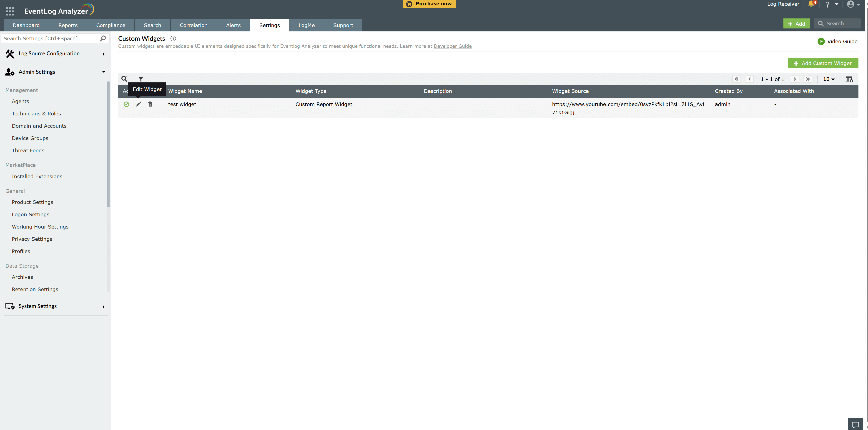Toggle the green enable status on test widget
868x430 pixels.
126,104
